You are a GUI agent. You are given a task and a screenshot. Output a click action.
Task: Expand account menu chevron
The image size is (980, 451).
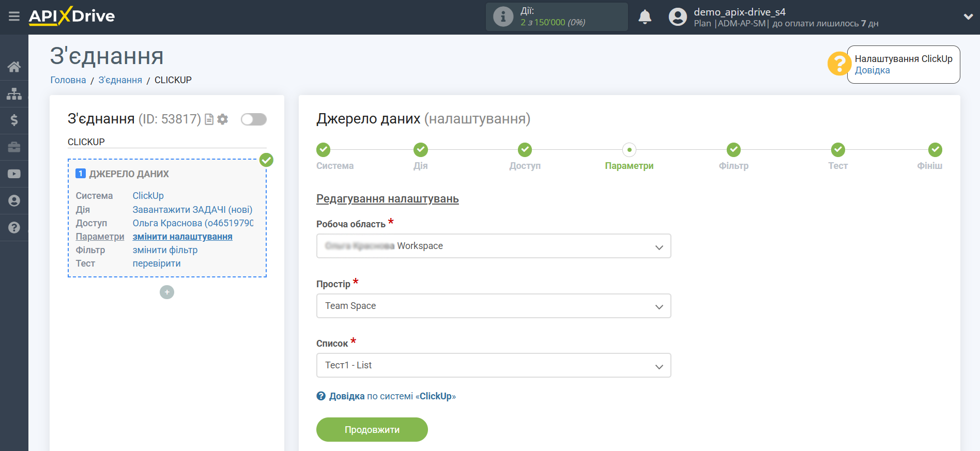[968, 17]
